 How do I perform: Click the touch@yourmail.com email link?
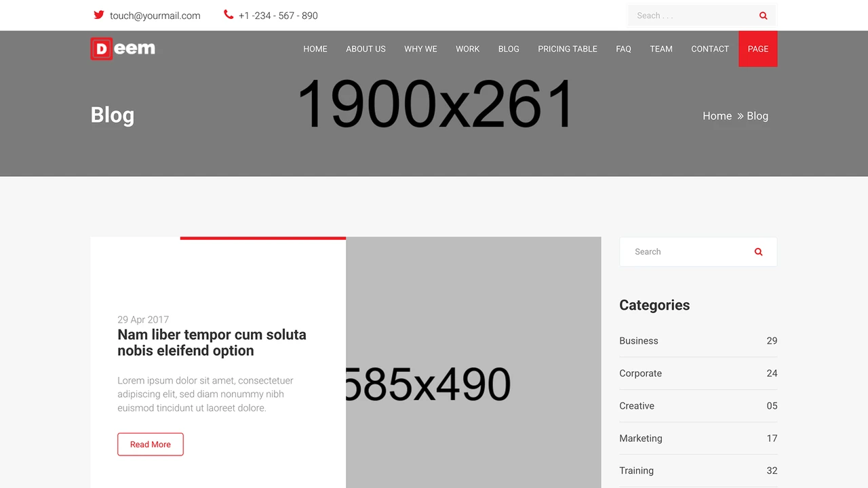click(155, 16)
